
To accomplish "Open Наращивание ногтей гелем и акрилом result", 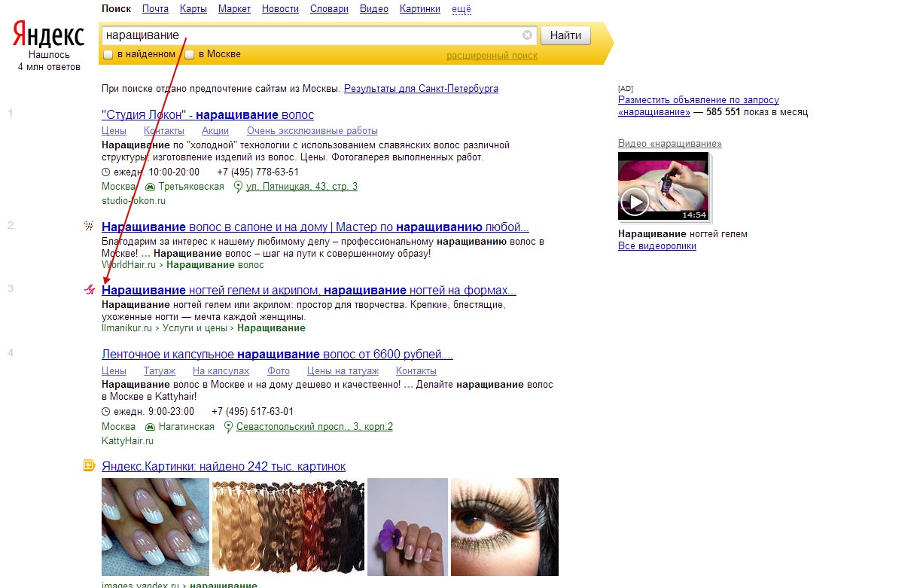I will [309, 291].
